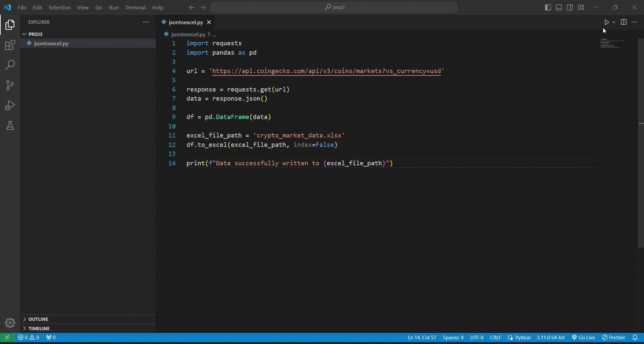Click 'import requests' on line 1

tap(214, 43)
